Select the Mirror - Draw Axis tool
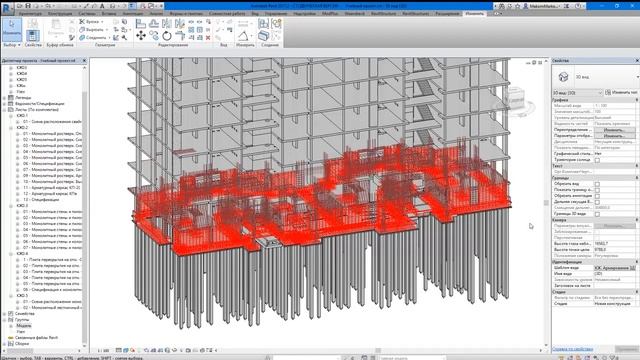 click(x=180, y=24)
